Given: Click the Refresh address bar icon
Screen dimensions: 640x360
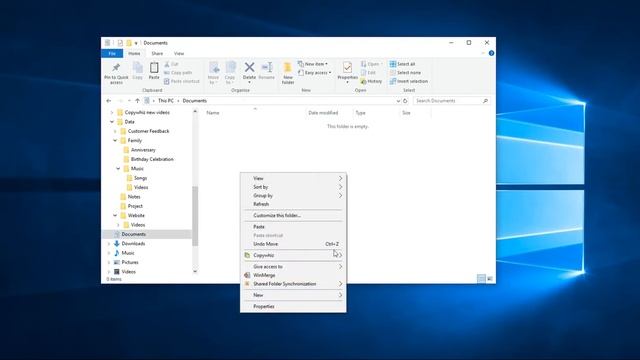Looking at the screenshot, I should [x=405, y=101].
